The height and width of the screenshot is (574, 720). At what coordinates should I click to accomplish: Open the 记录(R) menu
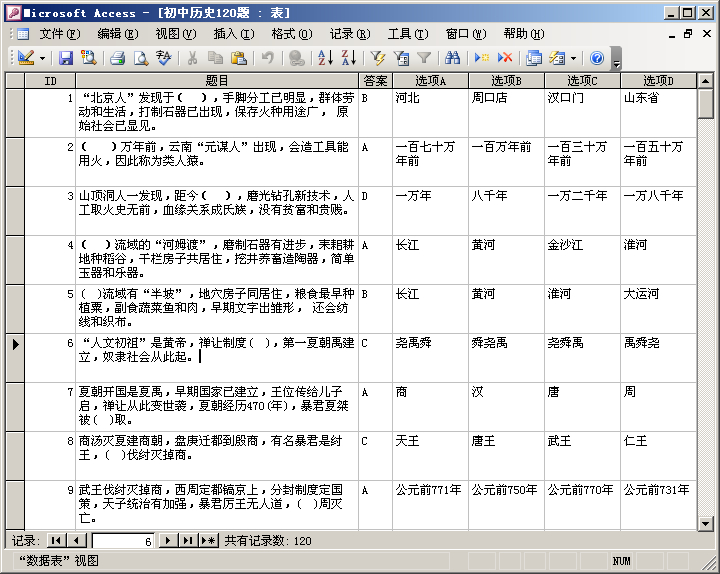tap(349, 34)
